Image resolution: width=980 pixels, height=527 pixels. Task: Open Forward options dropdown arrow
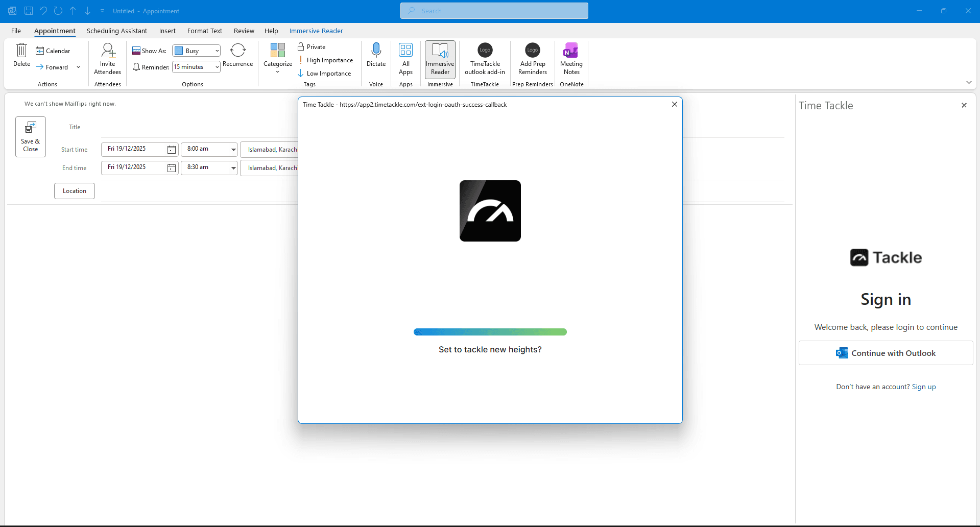coord(78,67)
